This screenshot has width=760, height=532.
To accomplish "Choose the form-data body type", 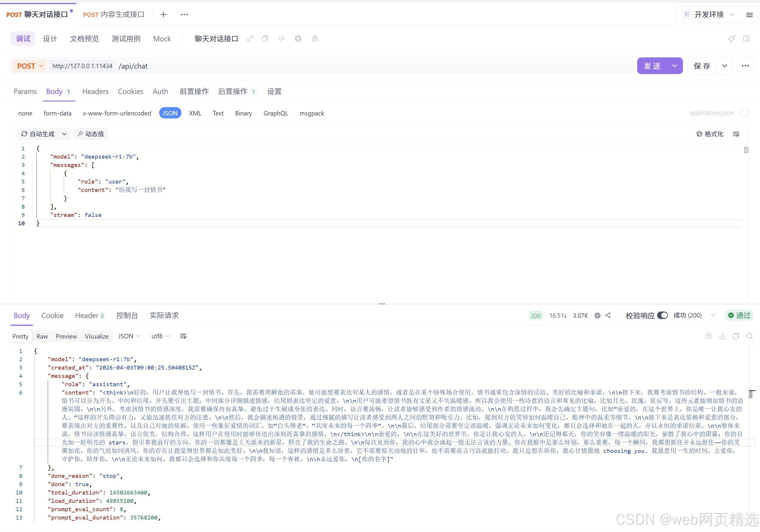I will [x=57, y=113].
